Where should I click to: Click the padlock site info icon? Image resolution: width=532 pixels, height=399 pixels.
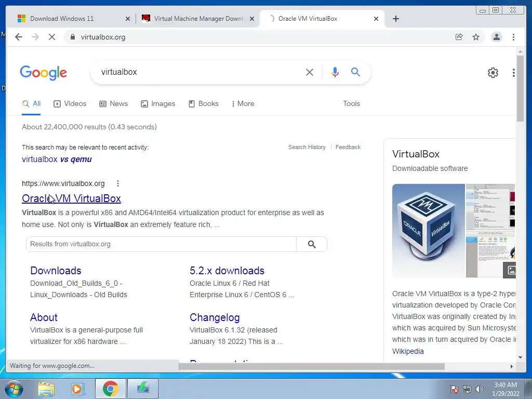(x=72, y=37)
